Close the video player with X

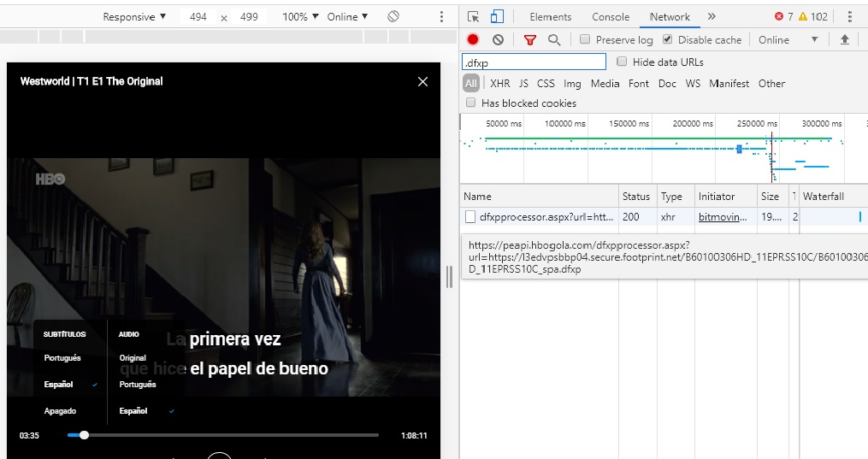tap(422, 81)
